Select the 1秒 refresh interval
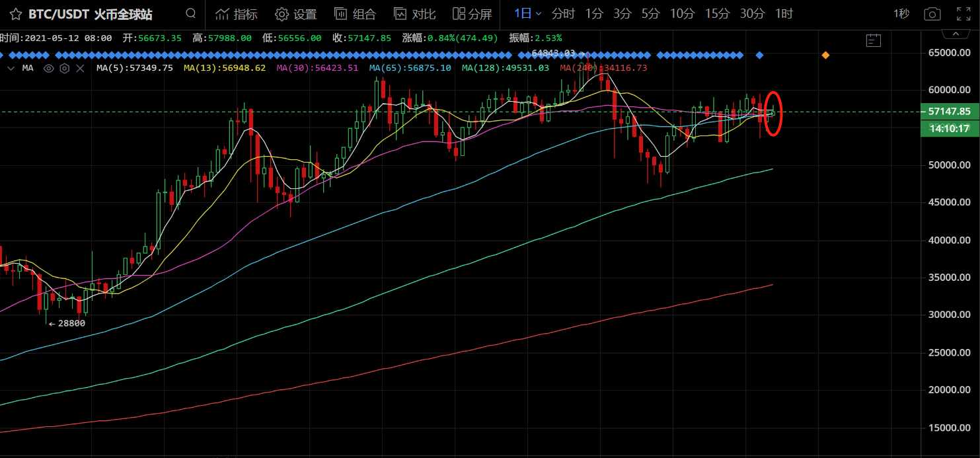Image resolution: width=980 pixels, height=458 pixels. click(901, 14)
